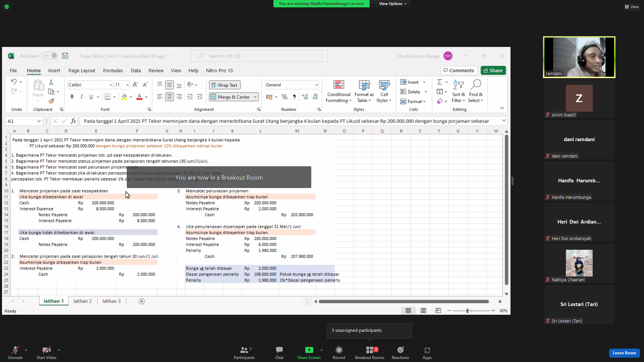Toggle Underline formatting
644x362 pixels.
point(91,97)
